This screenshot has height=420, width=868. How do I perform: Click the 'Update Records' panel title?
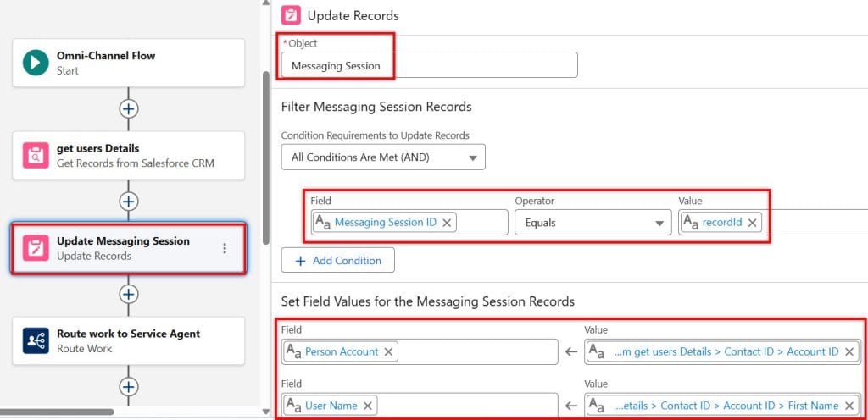point(353,15)
